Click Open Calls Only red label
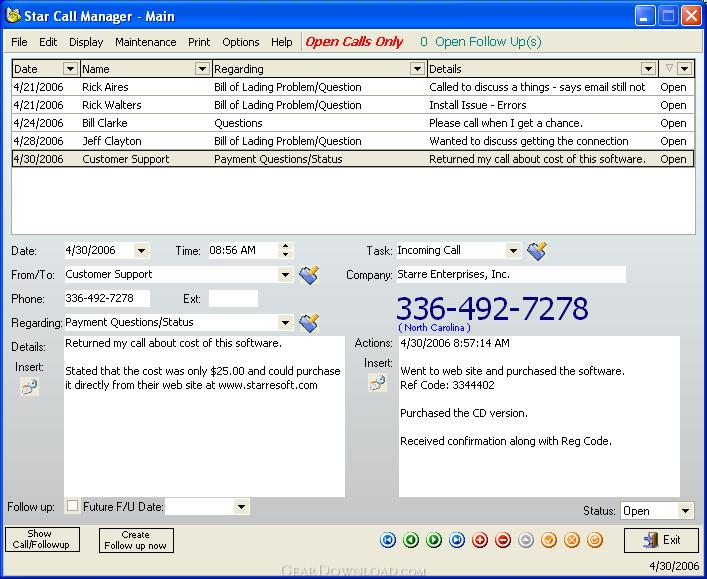 pyautogui.click(x=354, y=41)
